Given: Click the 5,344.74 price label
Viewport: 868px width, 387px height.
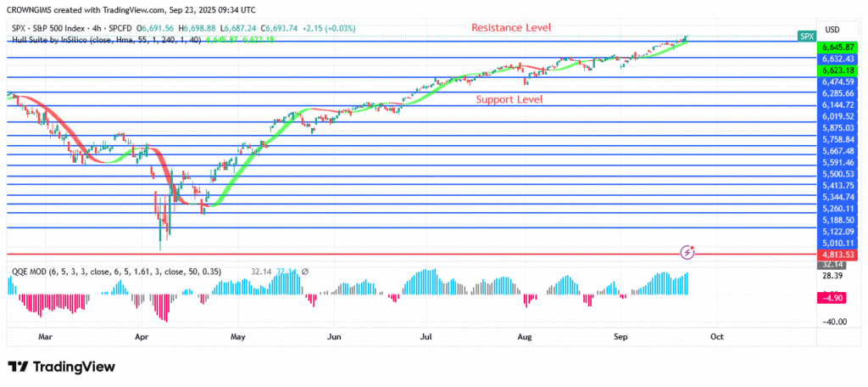Looking at the screenshot, I should click(838, 197).
